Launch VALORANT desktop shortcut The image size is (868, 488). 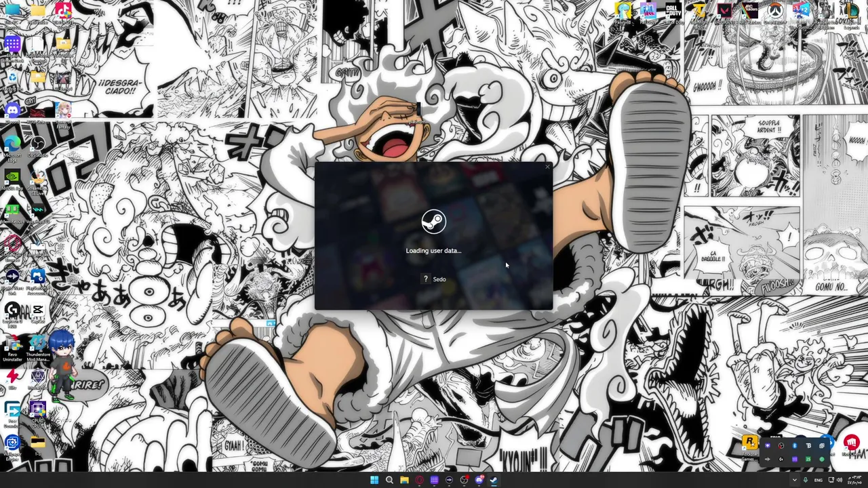pyautogui.click(x=724, y=12)
